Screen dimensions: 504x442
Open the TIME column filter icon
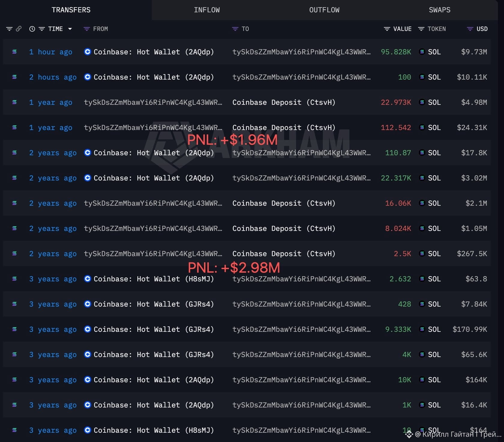point(42,29)
